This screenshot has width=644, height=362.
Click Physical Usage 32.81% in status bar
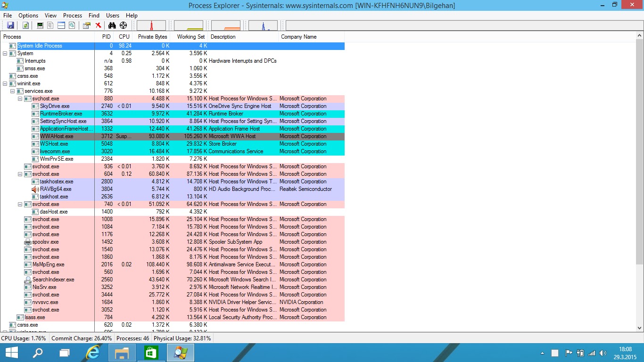(x=182, y=338)
